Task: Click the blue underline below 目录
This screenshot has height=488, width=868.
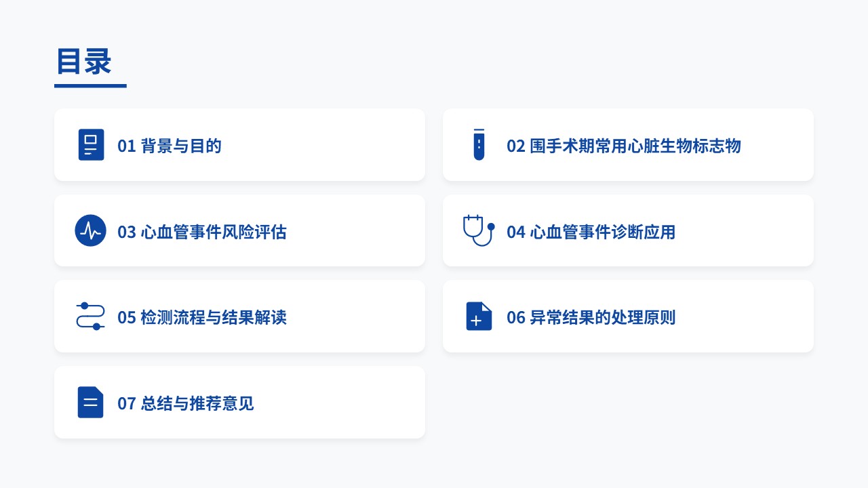Action: click(x=90, y=86)
